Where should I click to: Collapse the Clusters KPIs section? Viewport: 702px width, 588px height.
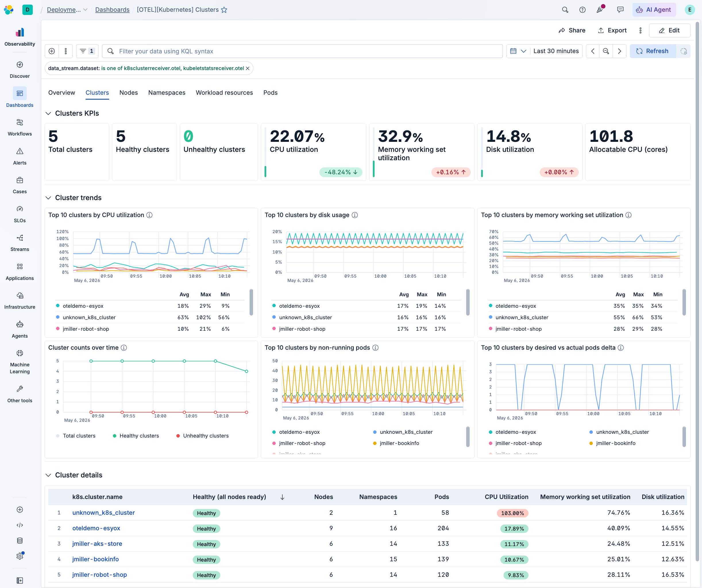(x=49, y=114)
